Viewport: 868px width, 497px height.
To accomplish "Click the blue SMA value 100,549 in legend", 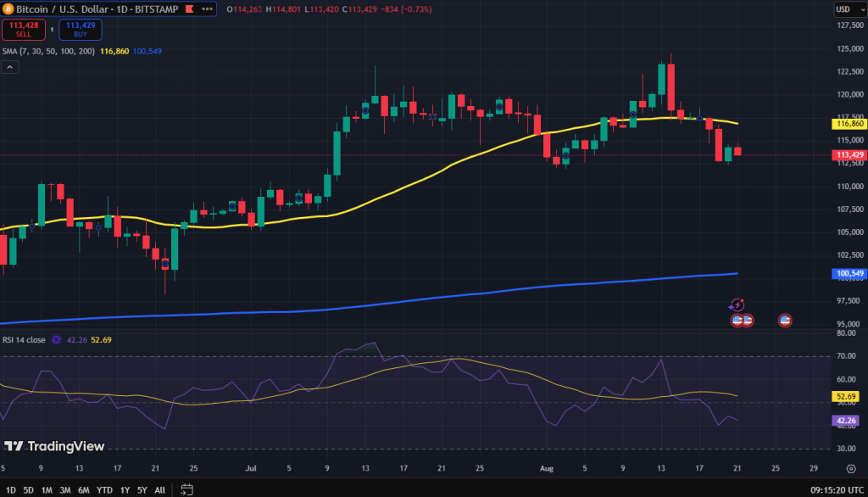I will (147, 51).
